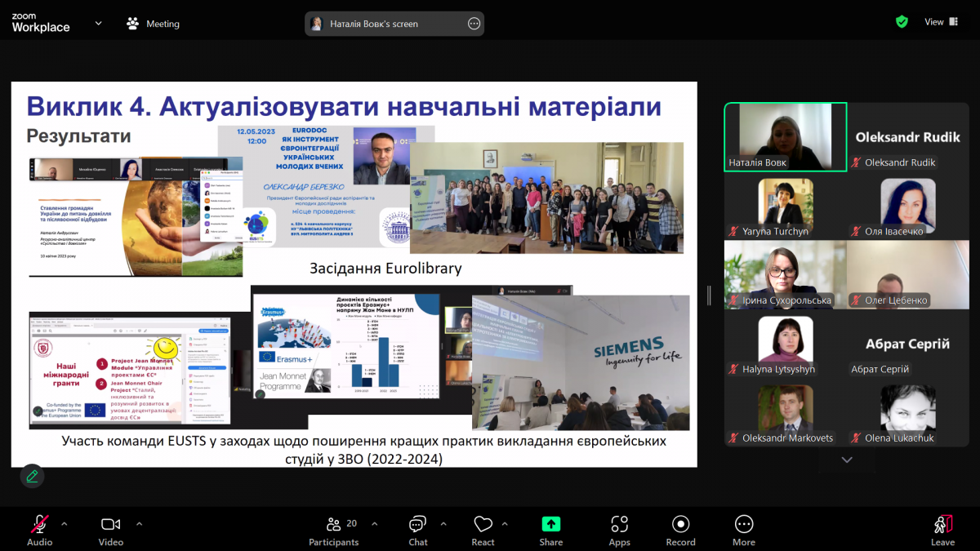Click the Leave button
The width and height of the screenshot is (980, 551).
pyautogui.click(x=943, y=525)
